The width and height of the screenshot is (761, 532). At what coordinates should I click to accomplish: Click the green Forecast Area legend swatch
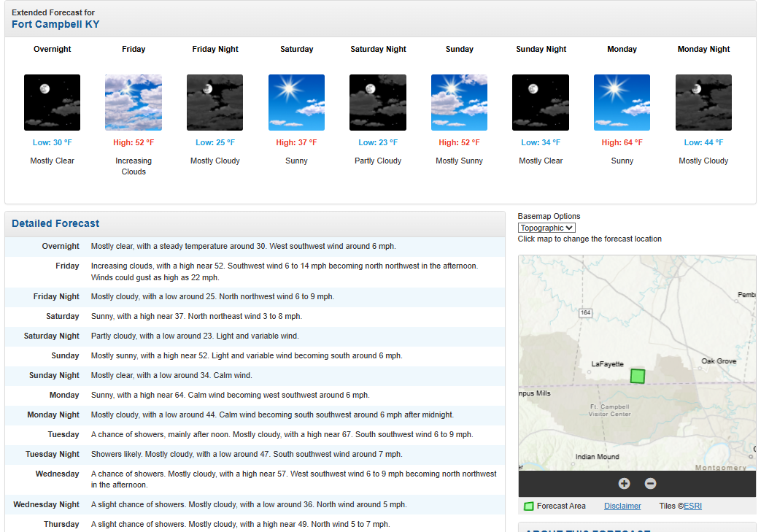click(529, 506)
